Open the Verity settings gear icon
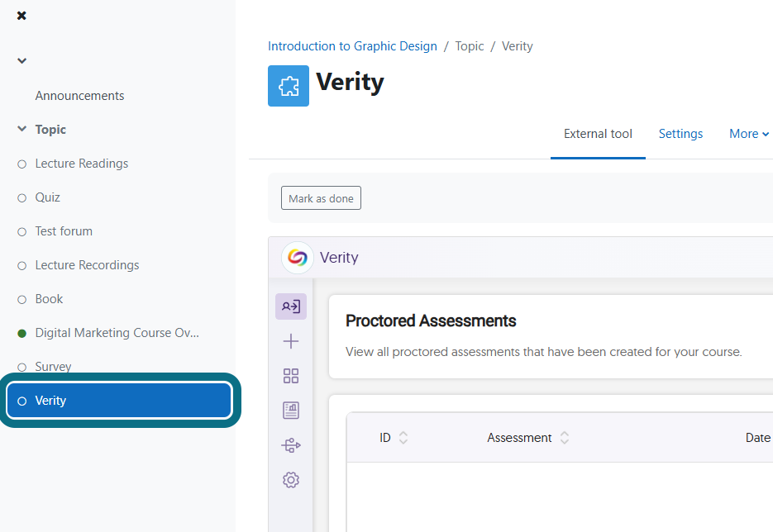The image size is (773, 532). [x=291, y=480]
